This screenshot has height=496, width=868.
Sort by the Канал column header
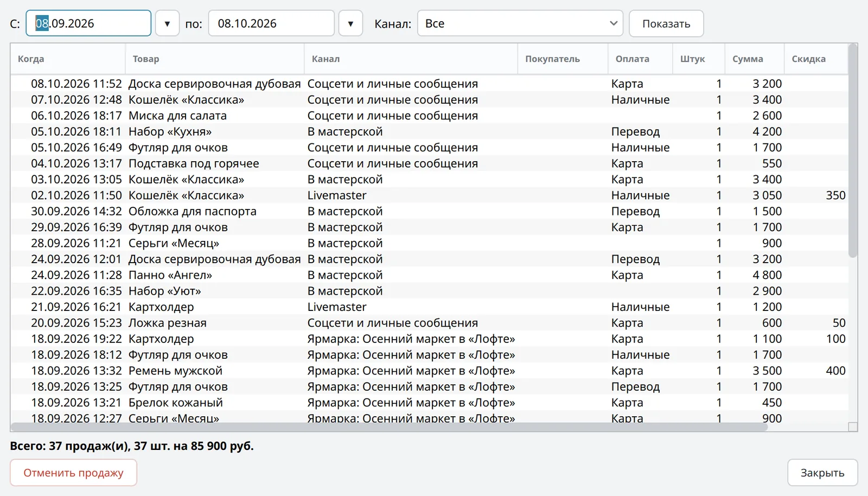(x=411, y=59)
